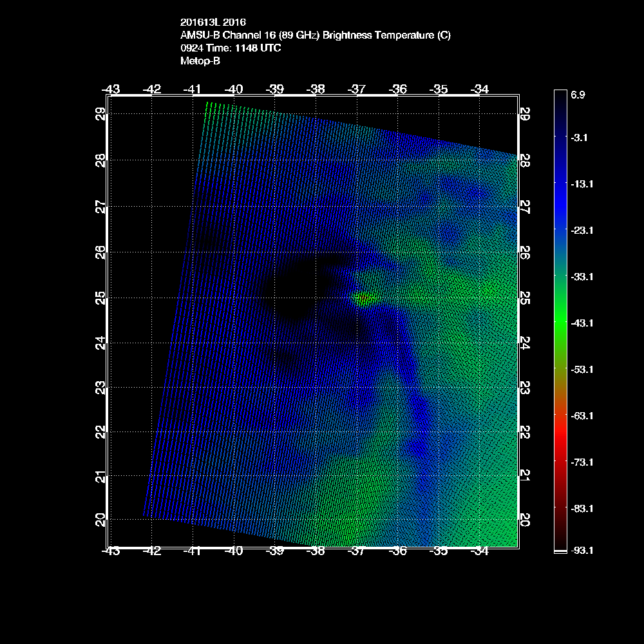Click the right axis latitude label "22"
The width and height of the screenshot is (644, 644).
click(x=526, y=432)
